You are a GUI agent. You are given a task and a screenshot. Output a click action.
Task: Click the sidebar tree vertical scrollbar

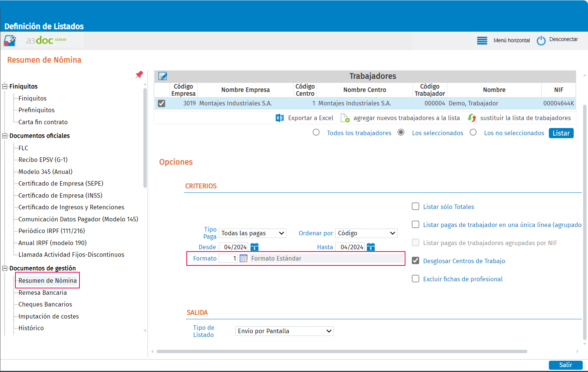145,137
